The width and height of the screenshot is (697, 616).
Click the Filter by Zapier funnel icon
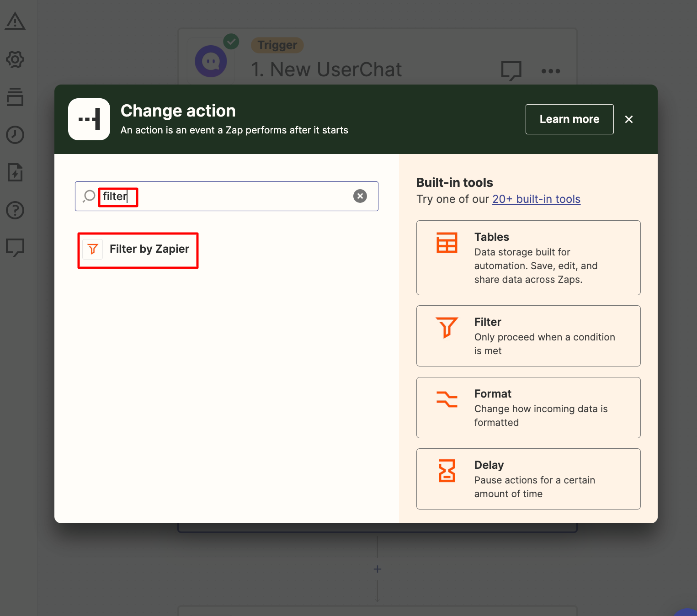pyautogui.click(x=93, y=249)
